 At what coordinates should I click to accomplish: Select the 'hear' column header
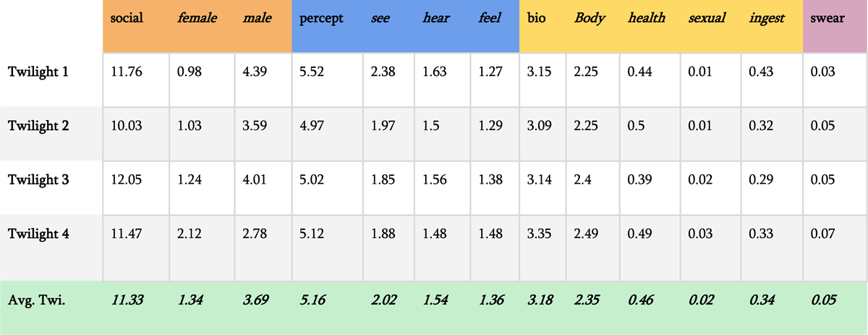pyautogui.click(x=435, y=18)
